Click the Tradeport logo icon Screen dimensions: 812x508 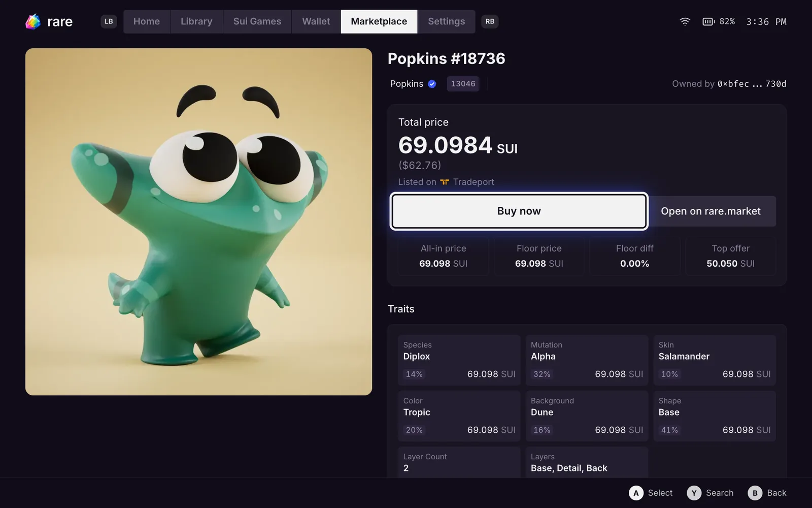[x=445, y=182]
